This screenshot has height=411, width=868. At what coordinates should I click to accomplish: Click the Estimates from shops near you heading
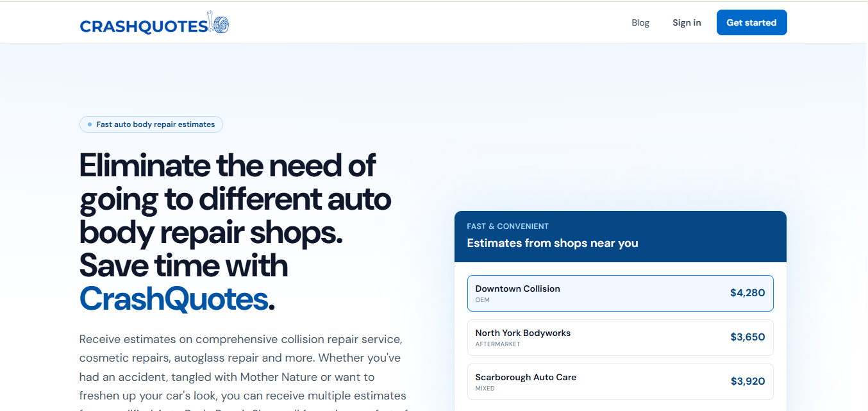point(553,243)
